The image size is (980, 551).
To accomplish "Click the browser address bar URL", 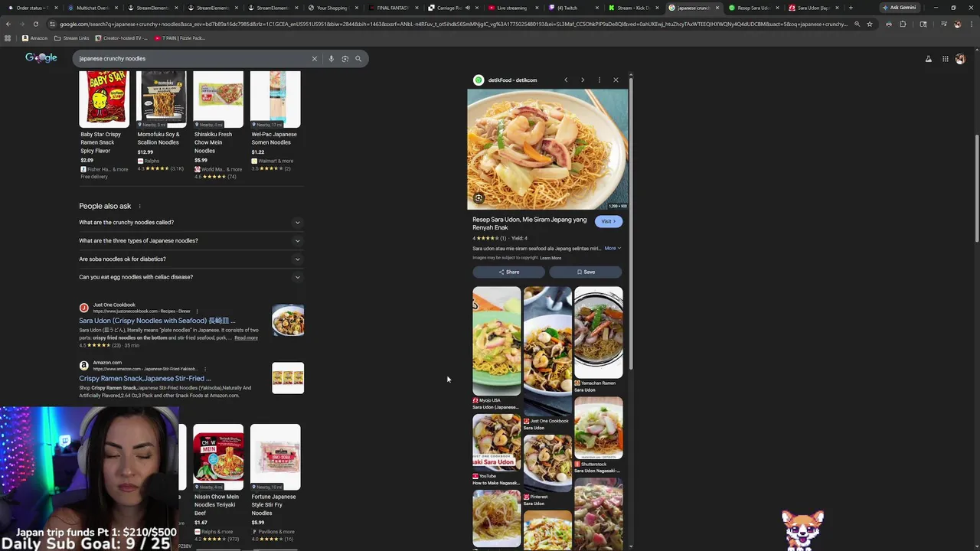I will point(452,24).
